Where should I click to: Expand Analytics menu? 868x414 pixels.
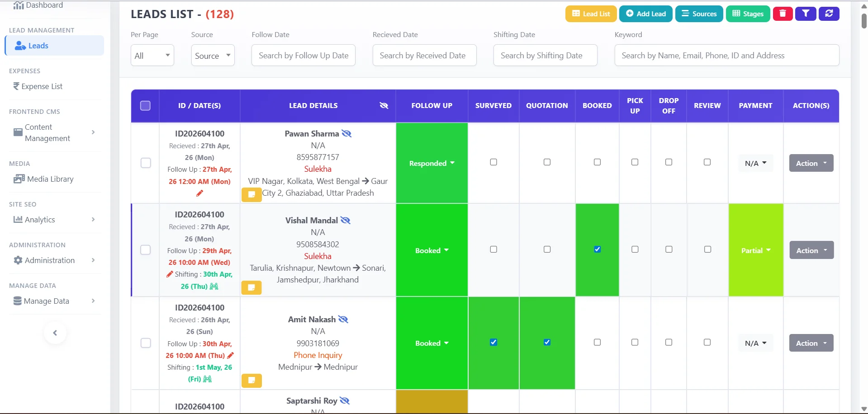click(55, 220)
